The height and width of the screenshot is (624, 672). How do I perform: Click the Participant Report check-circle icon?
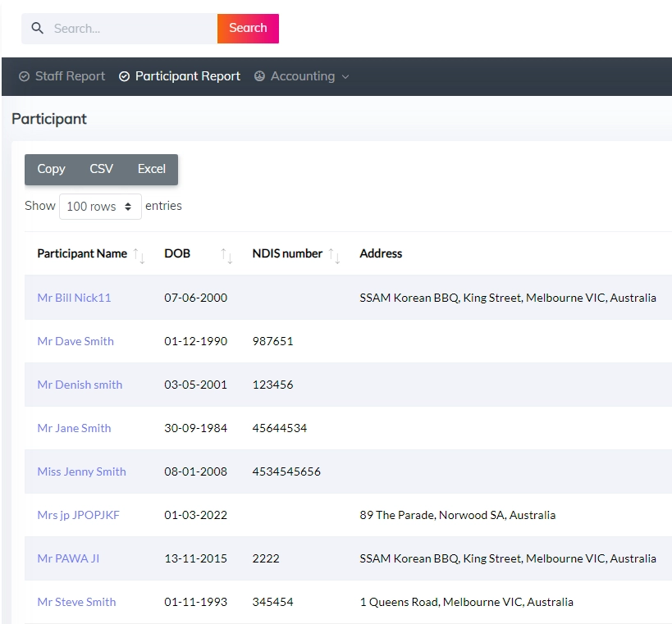tap(124, 76)
